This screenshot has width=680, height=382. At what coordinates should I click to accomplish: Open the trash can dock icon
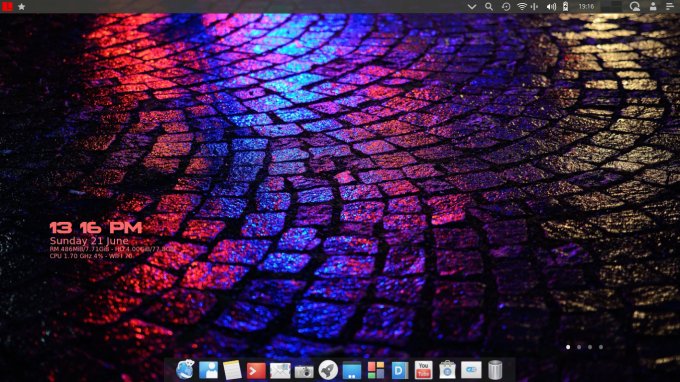coord(495,370)
